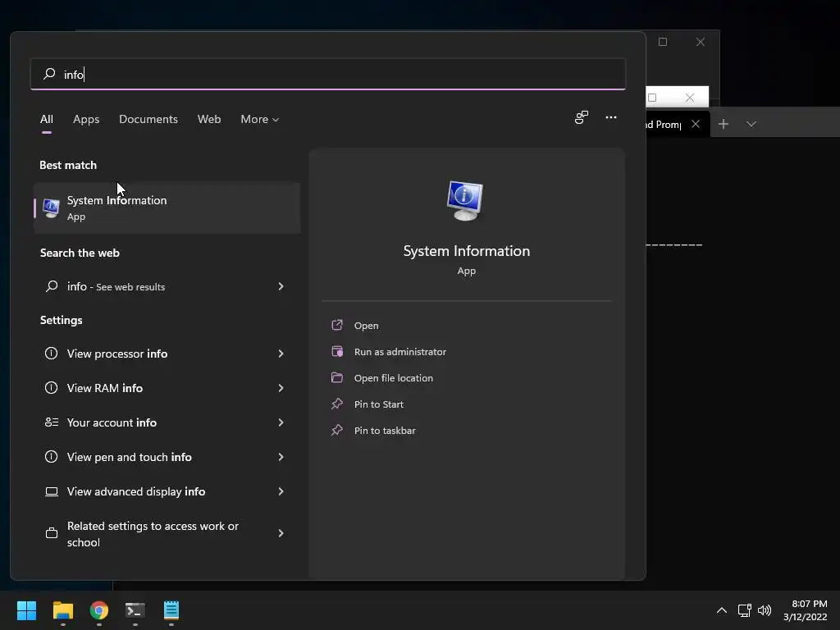
Task: Show hidden system tray icons
Action: tap(722, 610)
